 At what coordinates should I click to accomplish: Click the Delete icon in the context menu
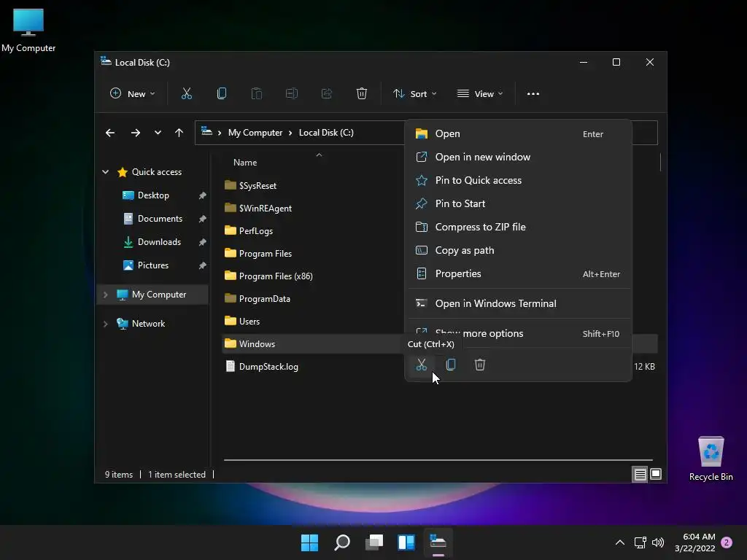coord(480,365)
